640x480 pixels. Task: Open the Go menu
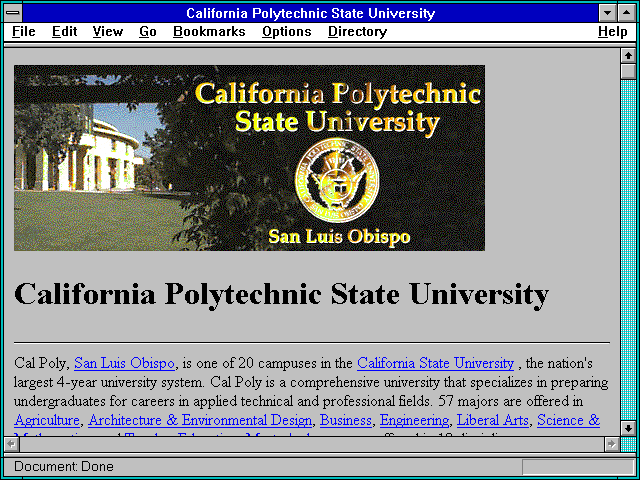148,32
